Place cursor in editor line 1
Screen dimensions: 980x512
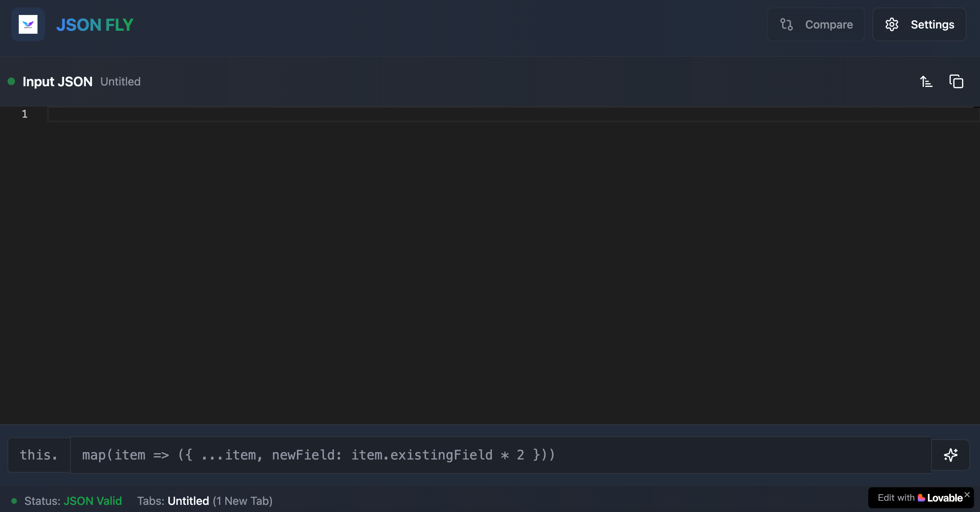click(494, 114)
